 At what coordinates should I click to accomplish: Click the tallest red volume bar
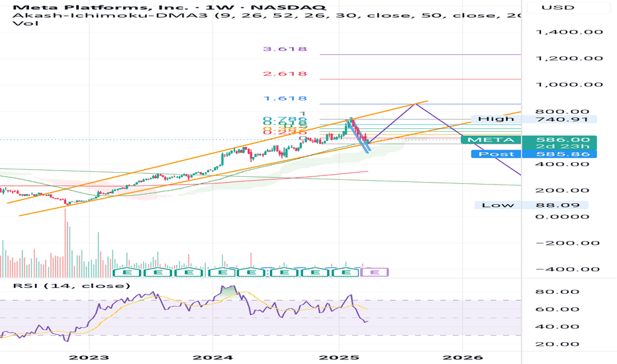point(66,243)
